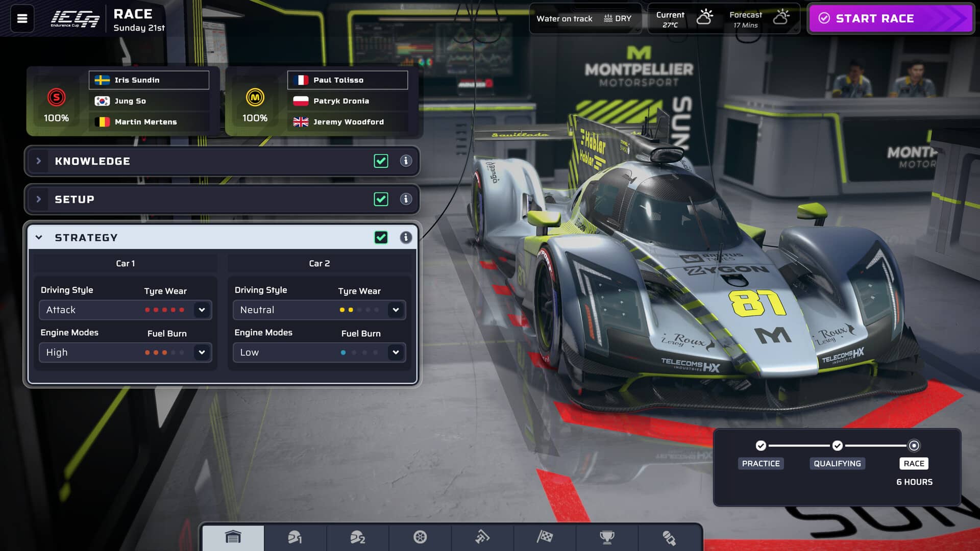Open the hamburger main menu
This screenshot has width=980, height=551.
[x=22, y=18]
